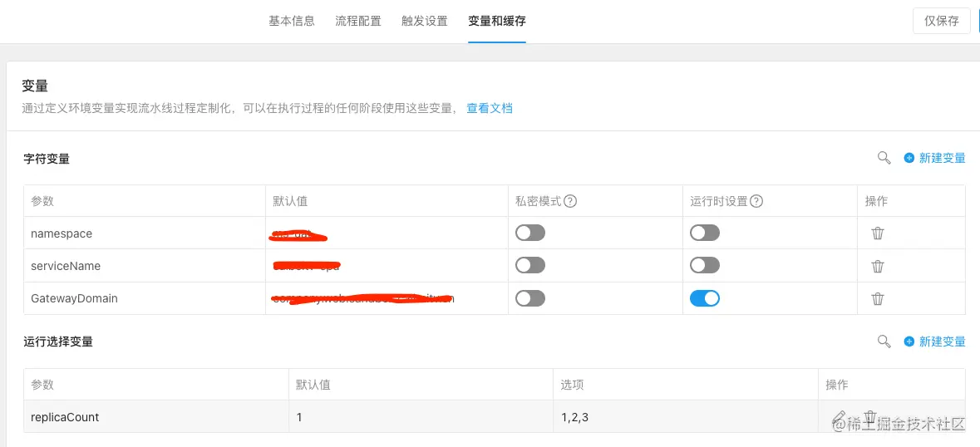Delete the serviceName variable with trash icon
Screen dimensions: 980x447
tap(878, 266)
